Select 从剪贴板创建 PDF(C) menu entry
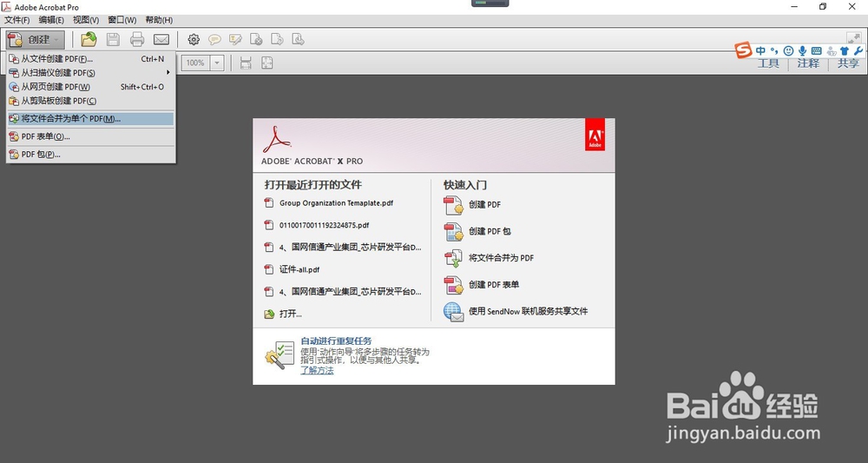868x463 pixels. (x=91, y=101)
